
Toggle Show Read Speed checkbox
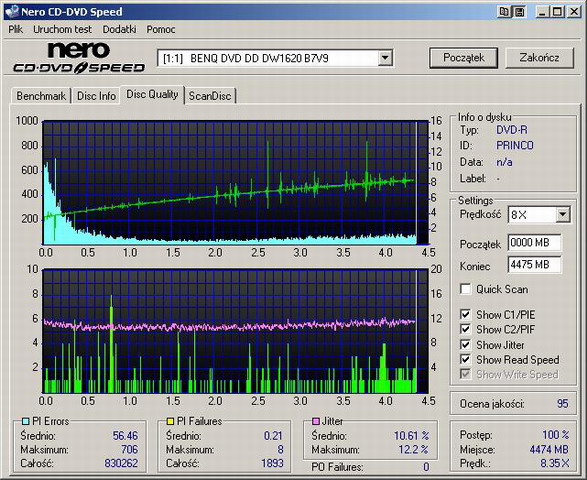click(x=465, y=359)
